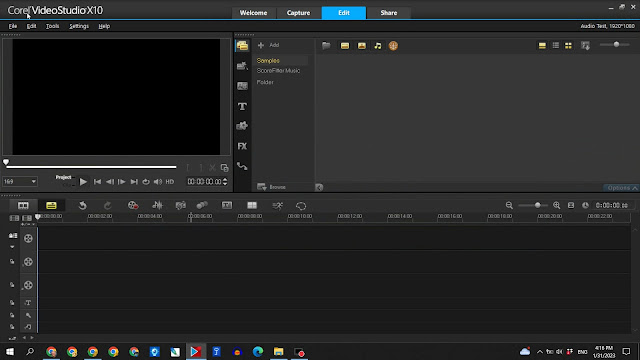
Task: Open the Time Remapping runner icon
Action: pyautogui.click(x=278, y=206)
